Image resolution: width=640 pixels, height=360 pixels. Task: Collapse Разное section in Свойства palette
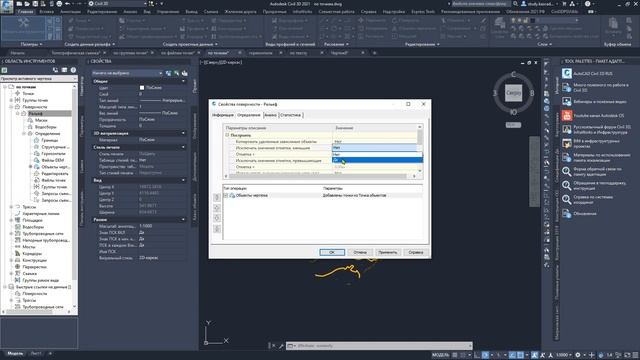click(x=183, y=220)
